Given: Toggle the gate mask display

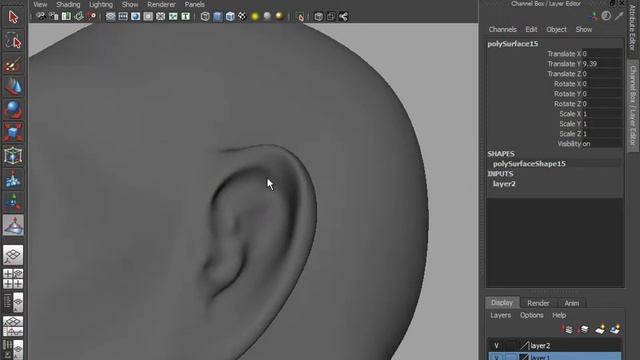Looking at the screenshot, I should click(148, 16).
